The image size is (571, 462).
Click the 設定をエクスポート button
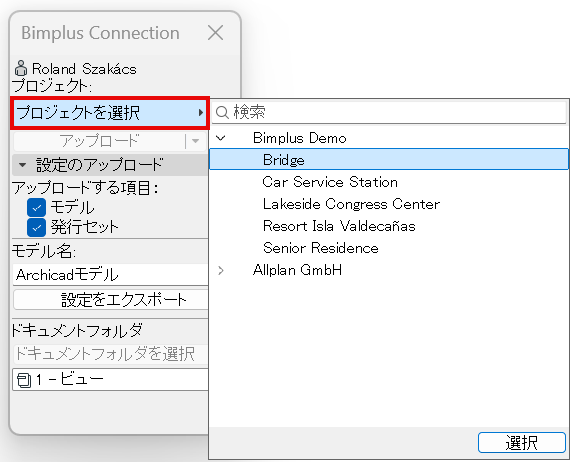pos(111,300)
